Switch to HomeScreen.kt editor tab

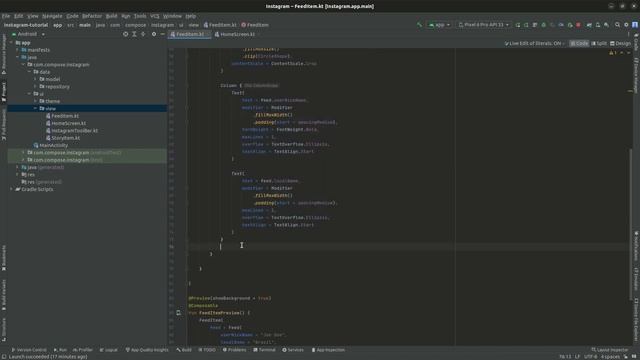click(x=235, y=34)
